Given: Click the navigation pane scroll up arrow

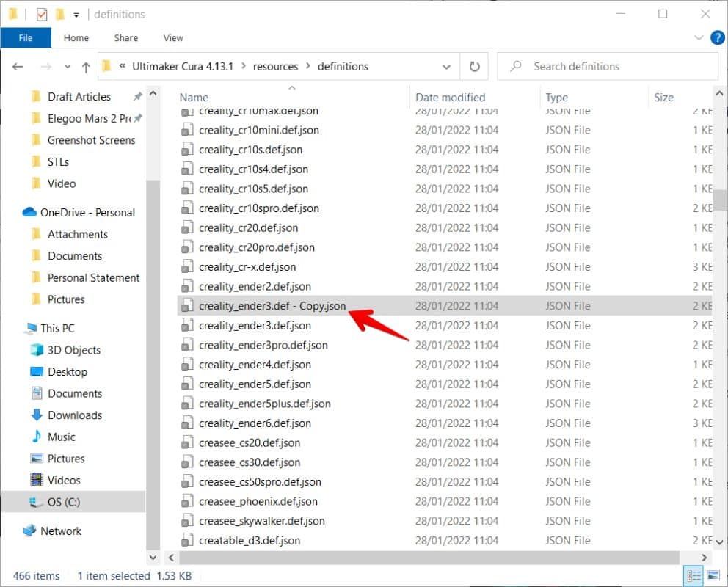Looking at the screenshot, I should [x=153, y=94].
